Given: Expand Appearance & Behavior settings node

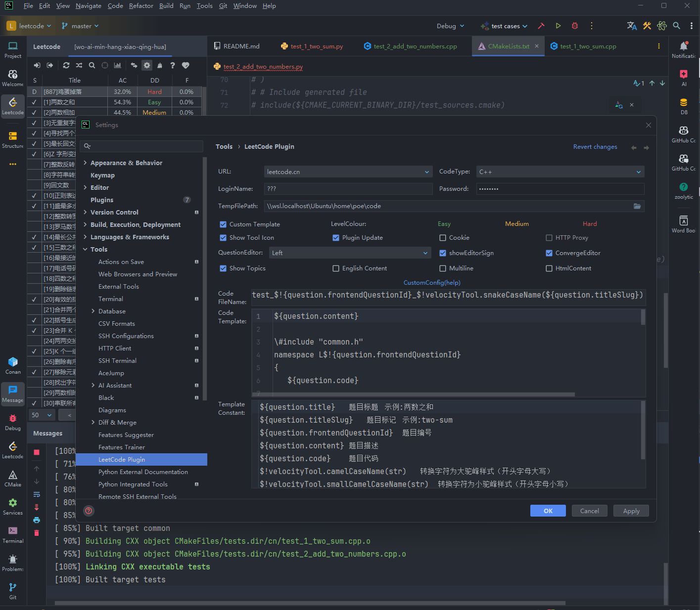Looking at the screenshot, I should (85, 163).
